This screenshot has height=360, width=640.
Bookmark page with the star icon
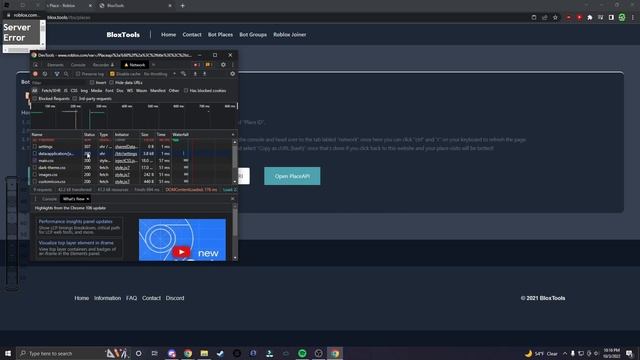coord(555,18)
